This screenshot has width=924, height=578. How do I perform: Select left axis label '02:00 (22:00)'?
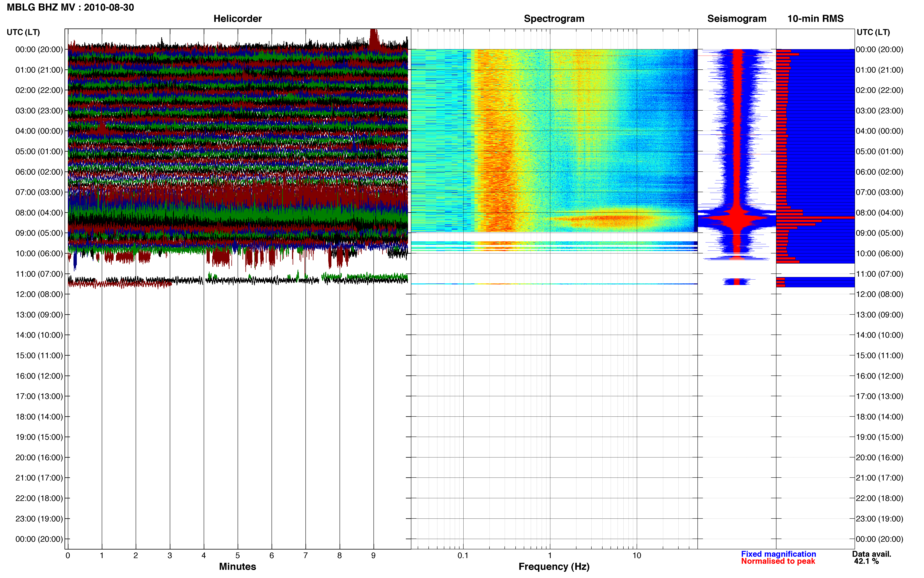click(39, 90)
